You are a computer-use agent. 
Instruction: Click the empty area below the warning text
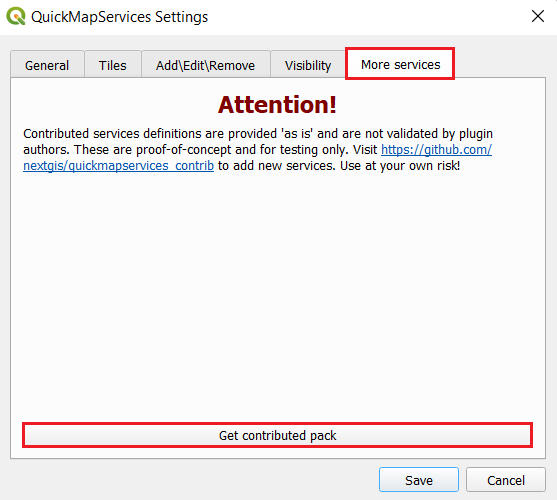[277, 295]
